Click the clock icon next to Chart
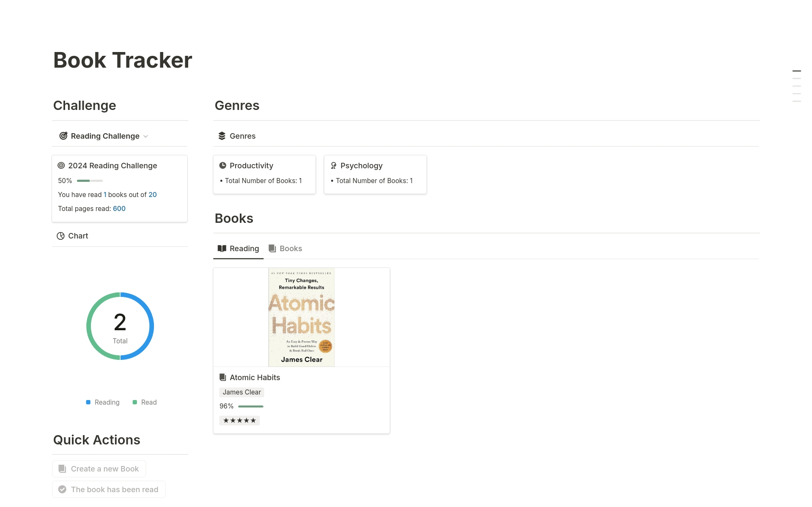 pos(60,236)
